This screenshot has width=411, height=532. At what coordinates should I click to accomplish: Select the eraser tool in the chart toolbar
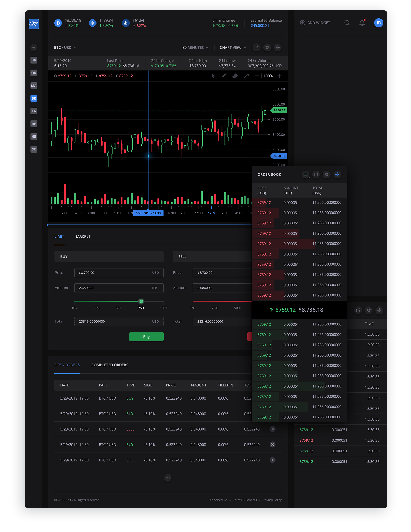[235, 76]
